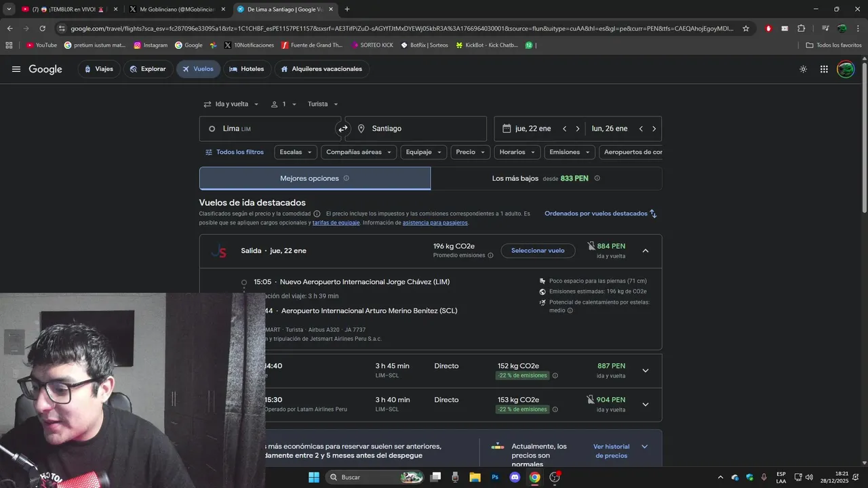Go back to previous page in Chrome
This screenshot has width=868, height=488.
point(9,28)
